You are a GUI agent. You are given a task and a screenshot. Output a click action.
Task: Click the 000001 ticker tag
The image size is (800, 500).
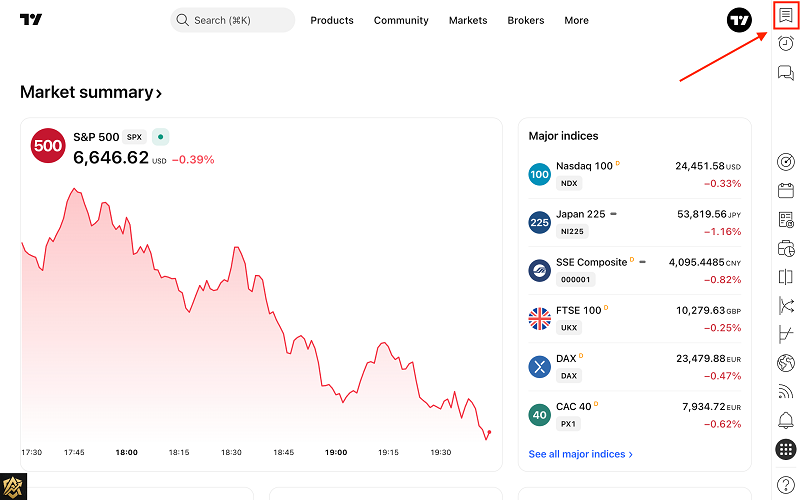(x=576, y=280)
